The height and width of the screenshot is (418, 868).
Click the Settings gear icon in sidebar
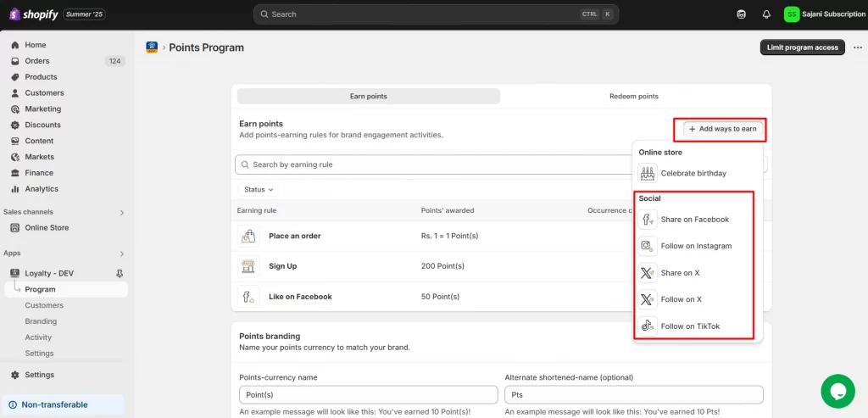click(15, 375)
